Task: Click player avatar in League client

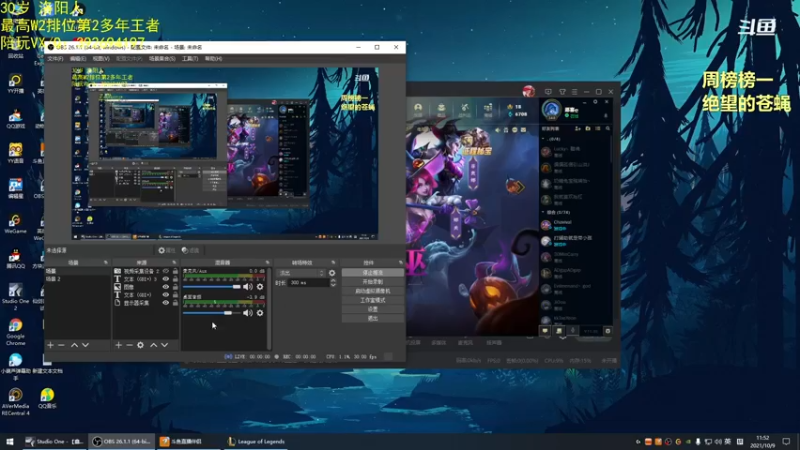Action: 551,109
